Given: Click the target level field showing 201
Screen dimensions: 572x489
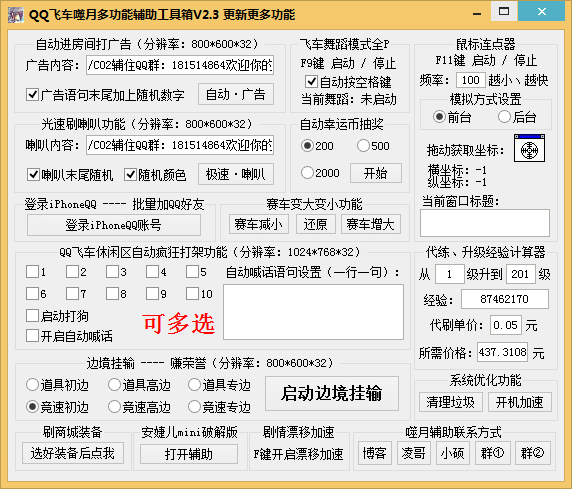Looking at the screenshot, I should 521,274.
